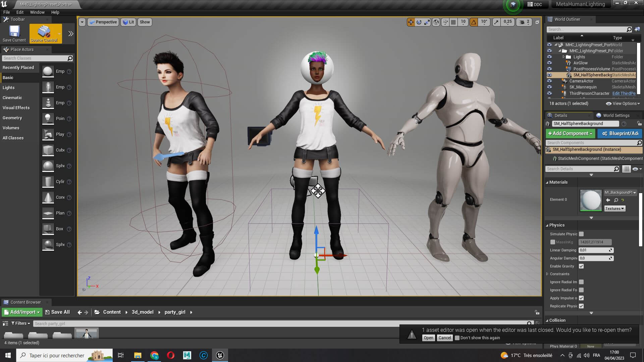Open Unreal Editor from Windows taskbar

pos(220,355)
